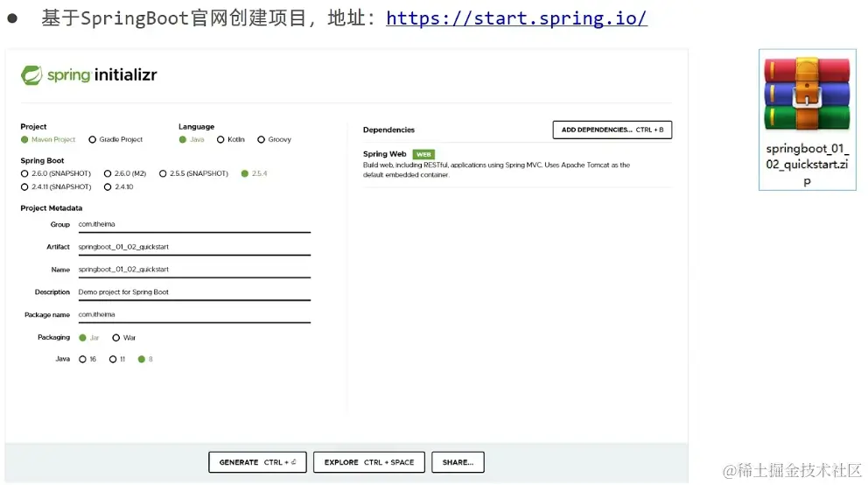Click the GENERATE button
Viewport: 868px width, 485px height.
pyautogui.click(x=257, y=462)
